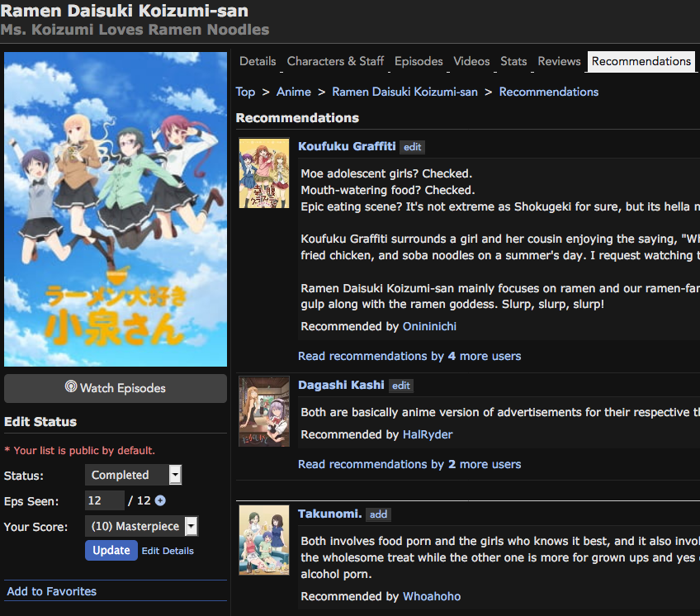Click the Eps Seen input field

click(105, 500)
